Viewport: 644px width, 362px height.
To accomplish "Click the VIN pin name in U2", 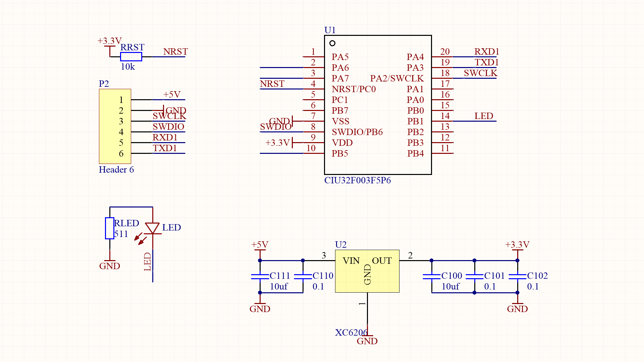I will click(351, 261).
